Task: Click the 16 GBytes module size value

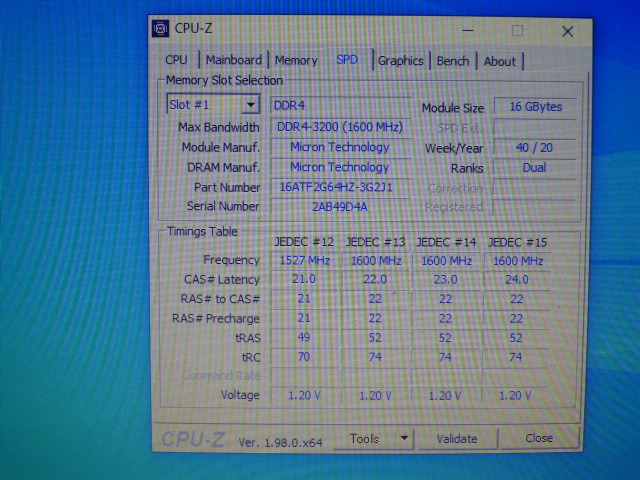Action: [x=536, y=107]
